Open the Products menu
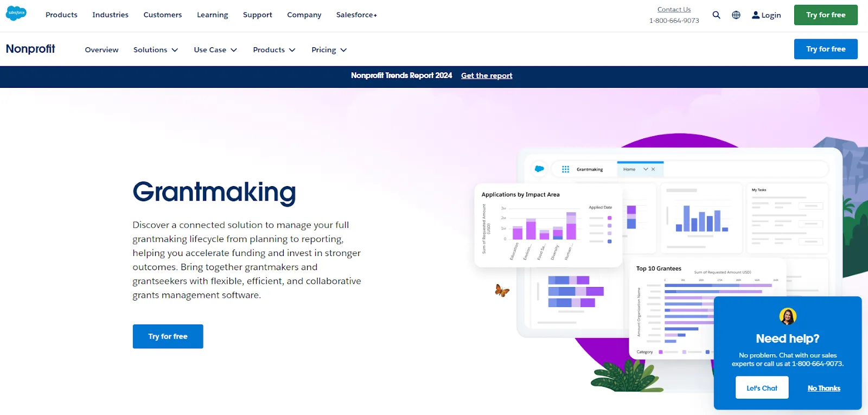The width and height of the screenshot is (868, 415). click(x=61, y=15)
